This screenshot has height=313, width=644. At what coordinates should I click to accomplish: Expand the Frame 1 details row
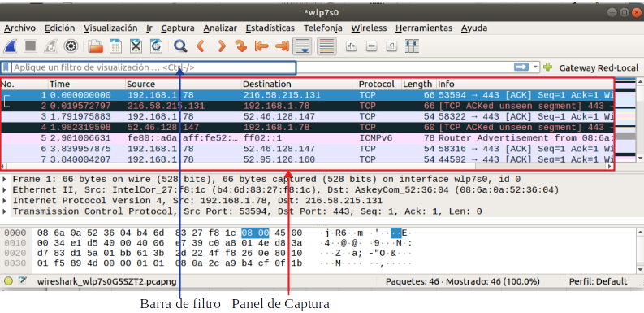click(x=4, y=180)
